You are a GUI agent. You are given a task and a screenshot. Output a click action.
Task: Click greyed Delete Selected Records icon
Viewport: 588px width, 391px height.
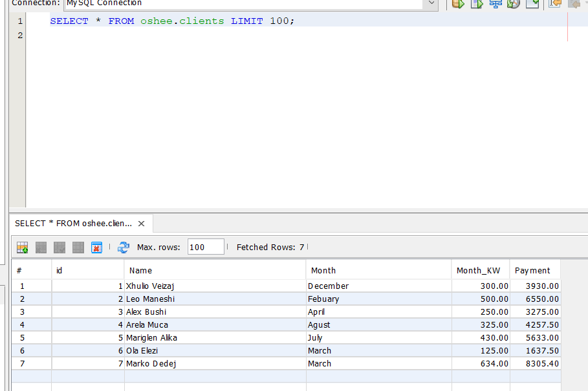[41, 248]
